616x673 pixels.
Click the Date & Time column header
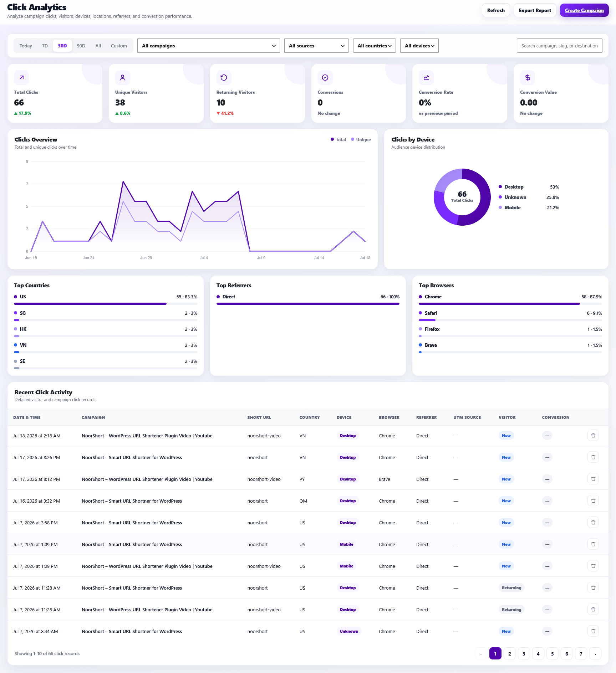click(x=27, y=417)
